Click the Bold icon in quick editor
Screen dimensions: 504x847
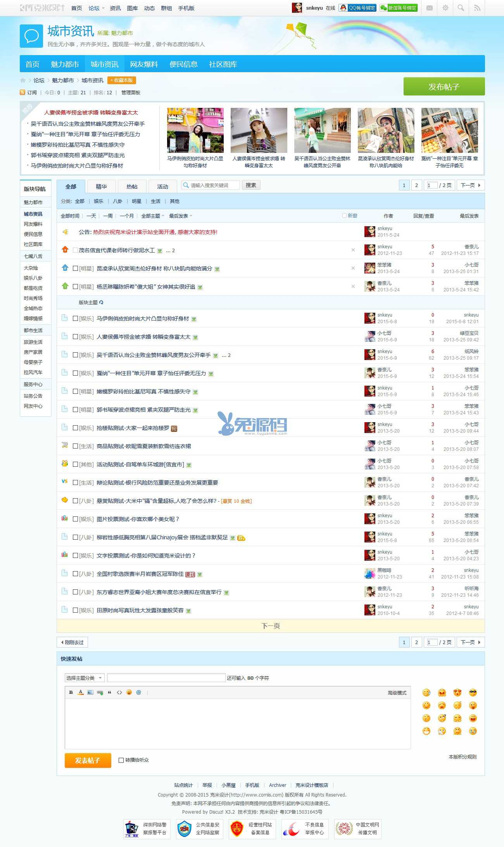(71, 692)
